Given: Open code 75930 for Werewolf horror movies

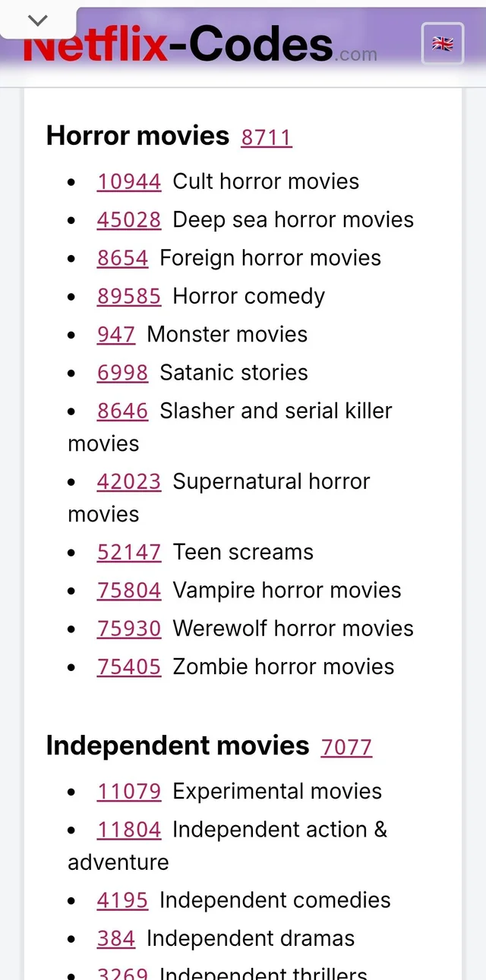Looking at the screenshot, I should click(x=128, y=629).
